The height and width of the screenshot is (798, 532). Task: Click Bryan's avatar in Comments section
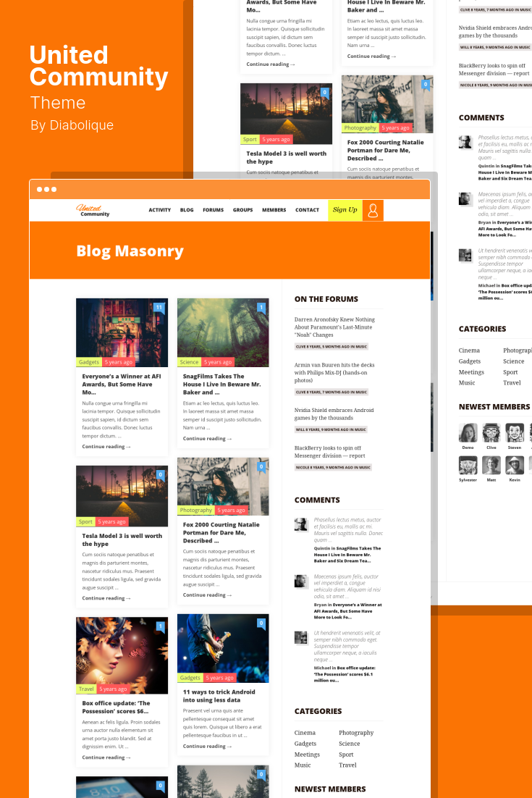click(x=301, y=581)
